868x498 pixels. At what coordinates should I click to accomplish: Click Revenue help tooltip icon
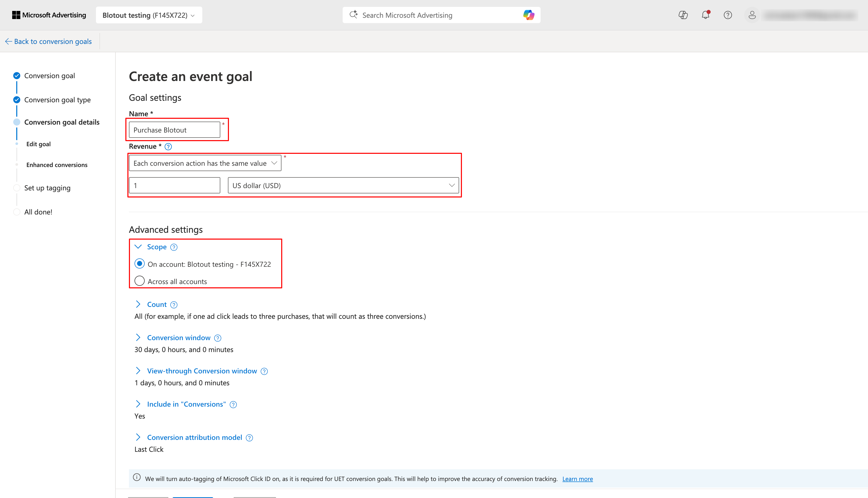click(168, 147)
